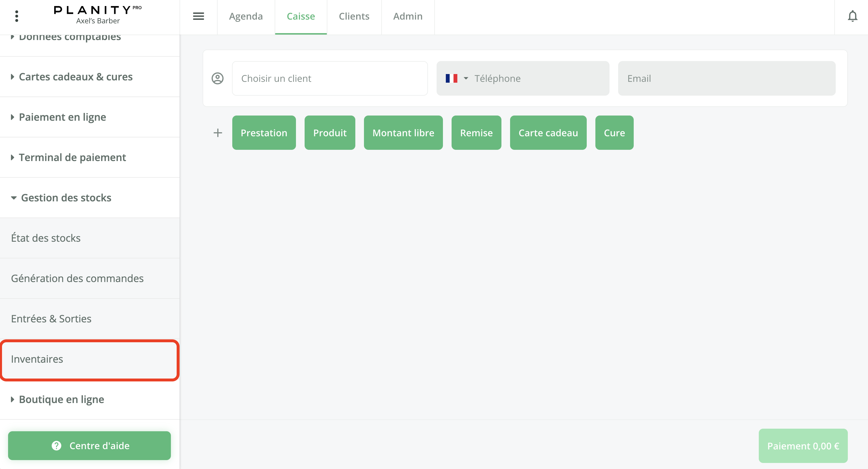Viewport: 868px width, 469px height.
Task: Expand the Paiement en ligne section
Action: pyautogui.click(x=62, y=117)
